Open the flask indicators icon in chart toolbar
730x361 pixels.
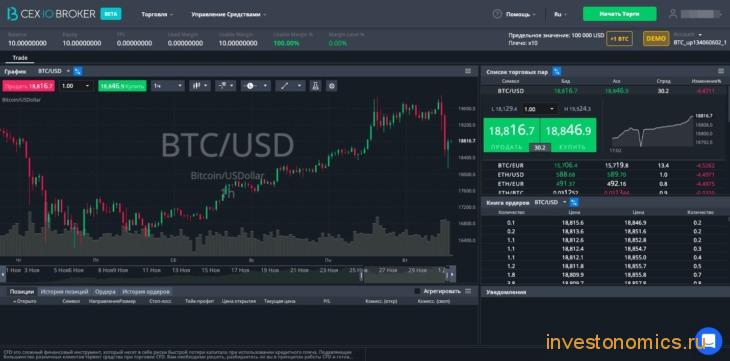(315, 86)
